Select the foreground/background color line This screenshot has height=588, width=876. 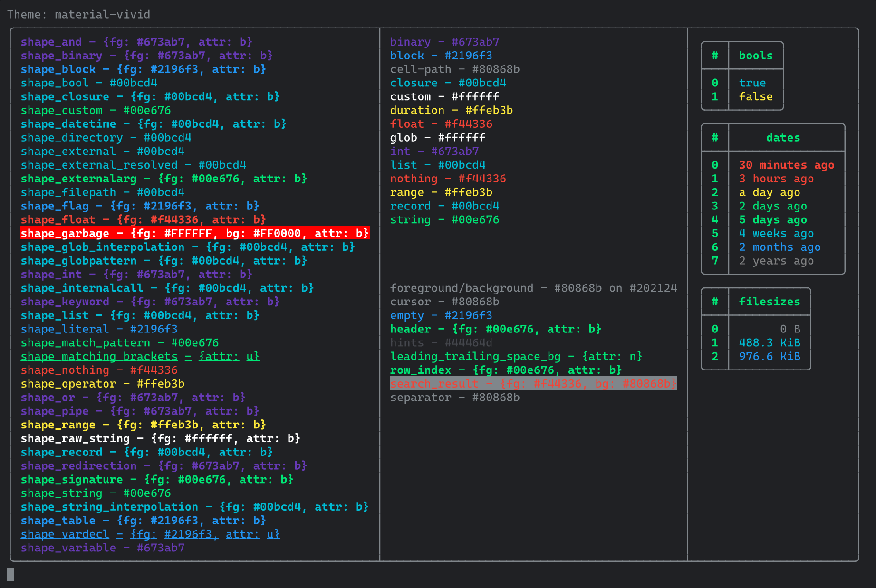point(534,288)
